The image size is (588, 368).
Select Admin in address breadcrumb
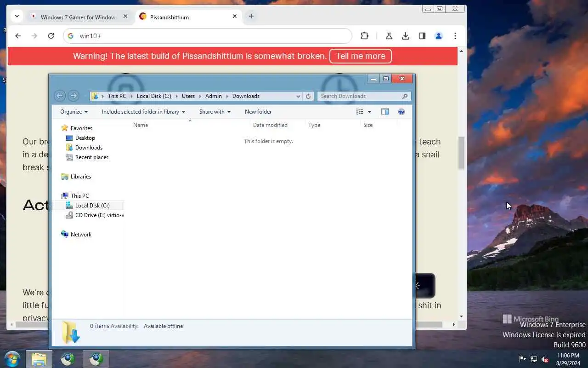(214, 96)
